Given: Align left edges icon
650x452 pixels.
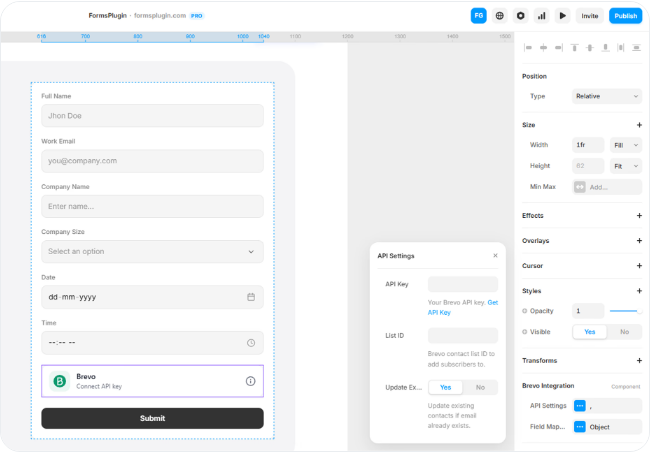Looking at the screenshot, I should point(528,48).
